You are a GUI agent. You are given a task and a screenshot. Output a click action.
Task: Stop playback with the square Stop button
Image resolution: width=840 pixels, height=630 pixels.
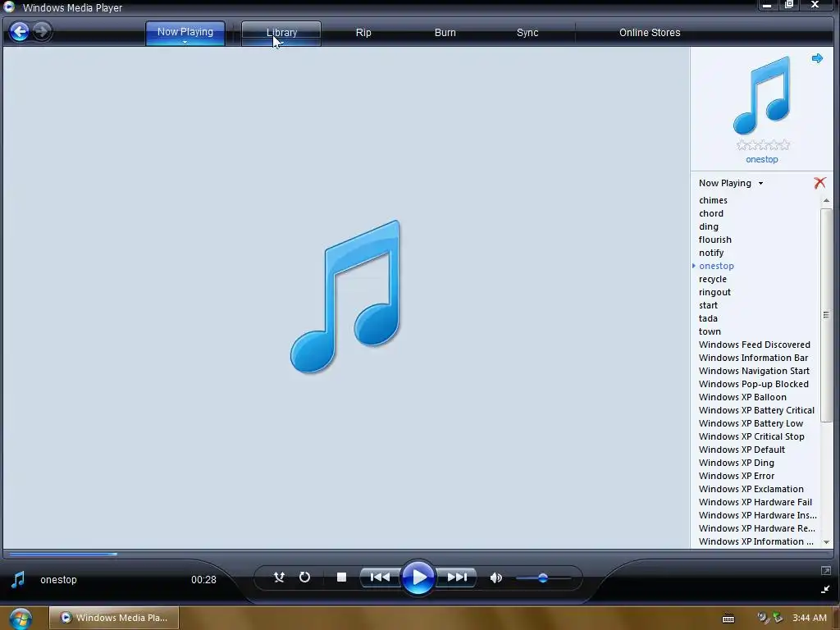click(x=341, y=577)
